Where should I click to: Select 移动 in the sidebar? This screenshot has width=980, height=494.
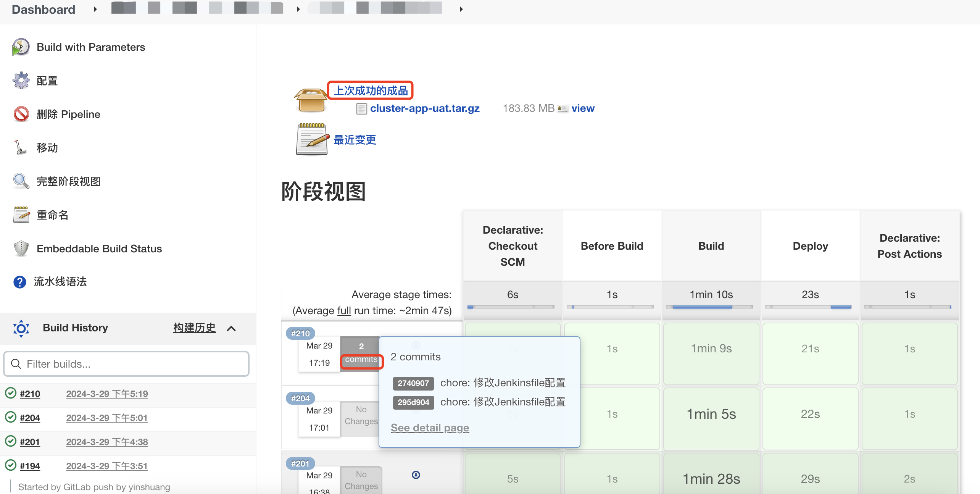pyautogui.click(x=47, y=148)
